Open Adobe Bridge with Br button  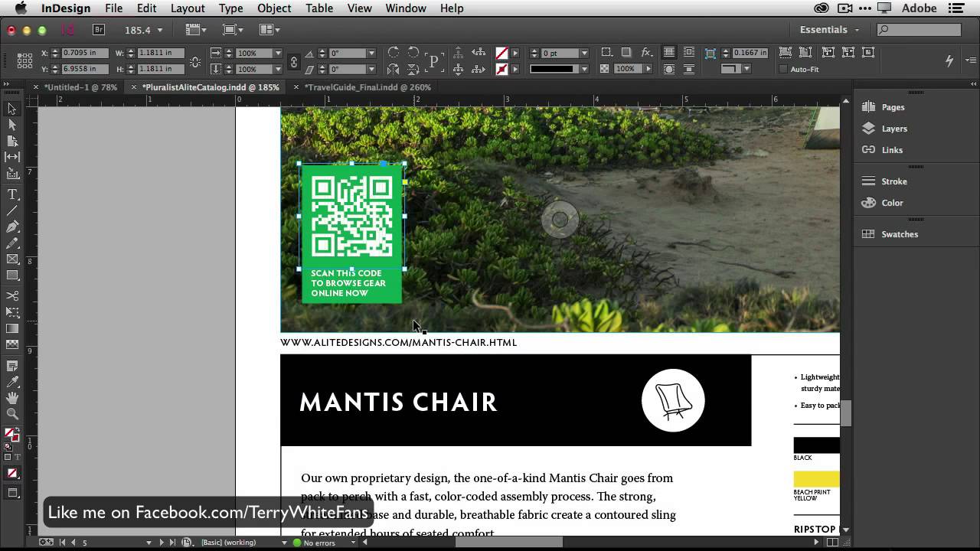tap(98, 30)
